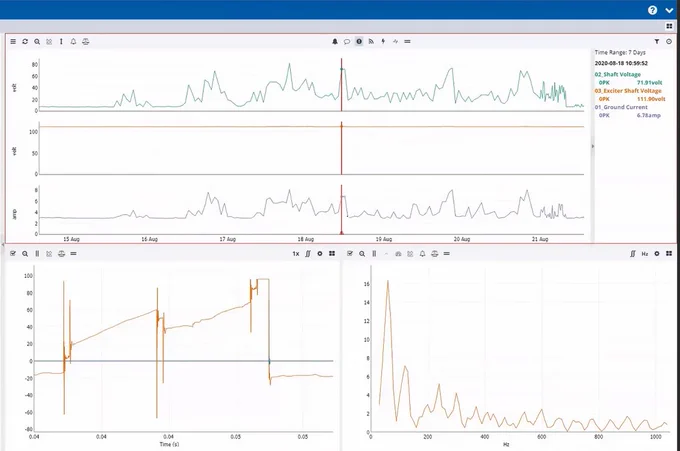The height and width of the screenshot is (451, 680).
Task: Click the equals bars icon in spectrum toolbar
Action: tap(447, 254)
